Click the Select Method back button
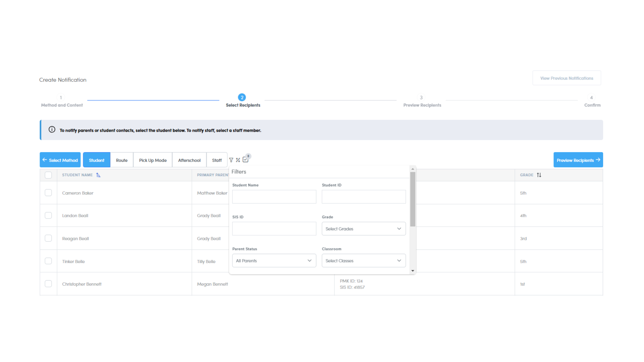Screen dimensions: 644x362 (x=60, y=160)
